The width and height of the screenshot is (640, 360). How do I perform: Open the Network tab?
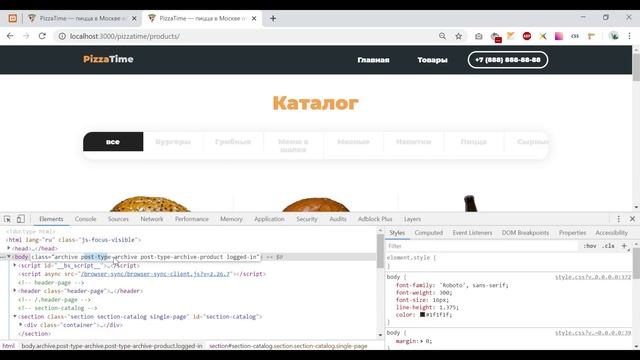click(x=151, y=219)
